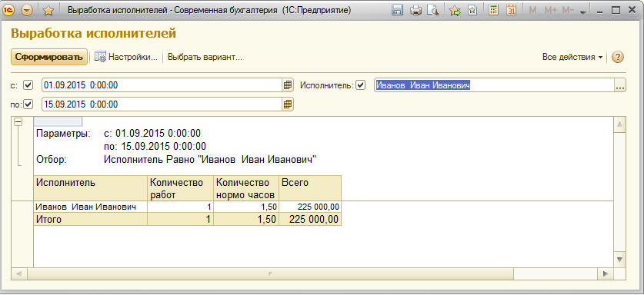Select the Исполнитель column header cell
Image resolution: width=644 pixels, height=295 pixels.
click(x=90, y=188)
